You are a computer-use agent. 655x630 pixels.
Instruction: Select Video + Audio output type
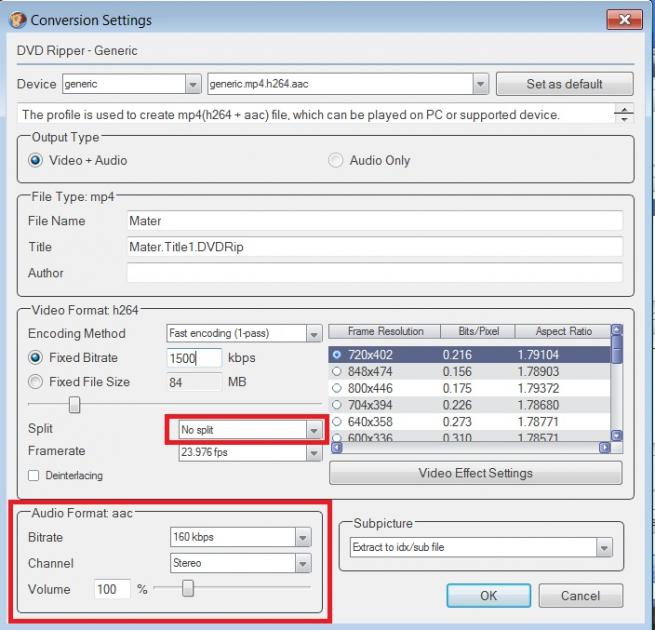point(37,160)
